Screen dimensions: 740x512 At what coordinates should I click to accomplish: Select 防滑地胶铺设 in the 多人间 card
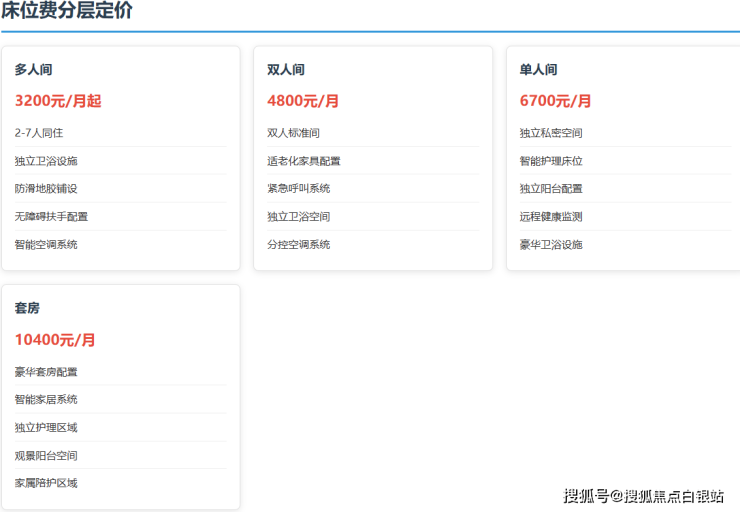coord(46,188)
